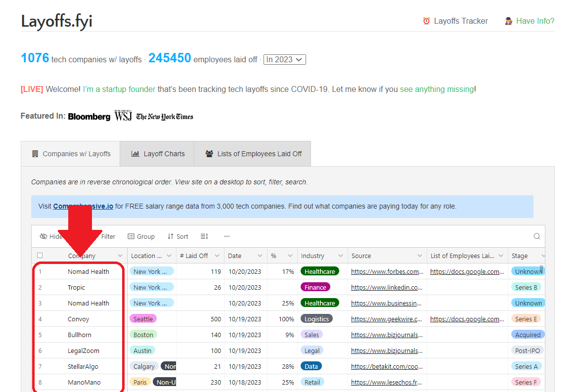Tick the select-all checkbox in table header
The width and height of the screenshot is (580, 392).
click(40, 256)
